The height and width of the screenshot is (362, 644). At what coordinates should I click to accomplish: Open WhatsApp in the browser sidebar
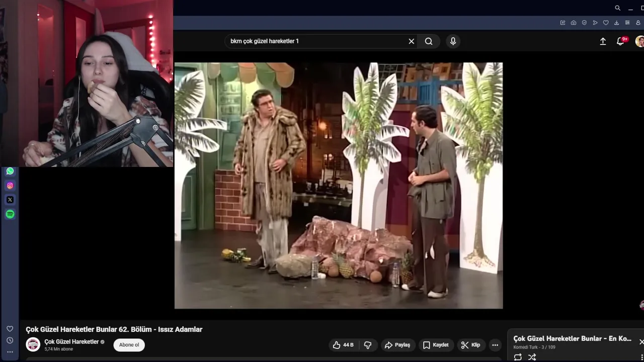click(x=10, y=171)
